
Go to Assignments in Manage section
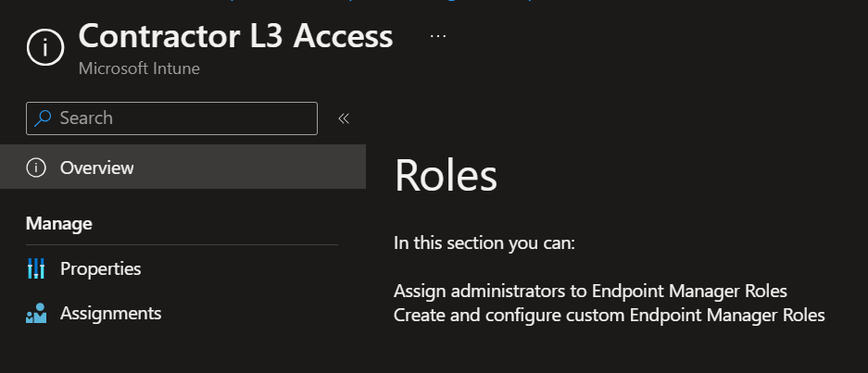click(x=110, y=314)
